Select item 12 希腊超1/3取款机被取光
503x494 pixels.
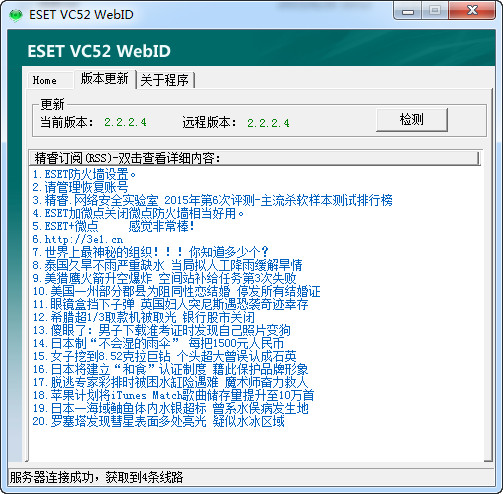click(x=144, y=317)
